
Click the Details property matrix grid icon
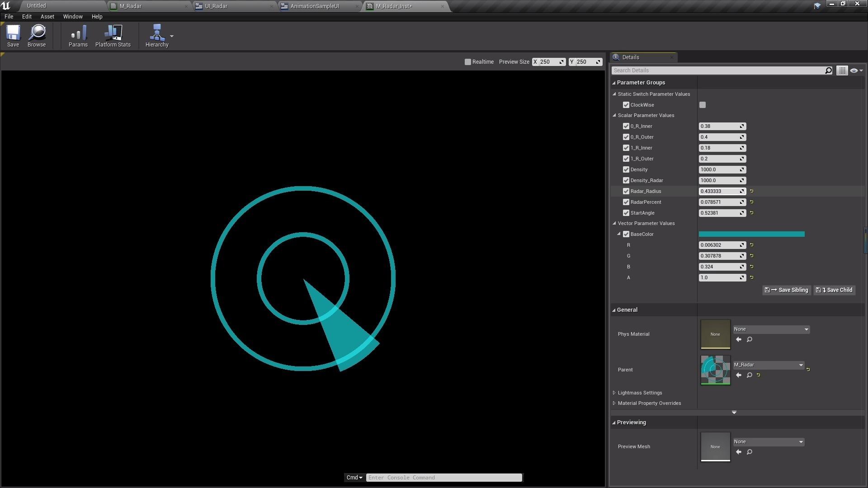click(842, 70)
